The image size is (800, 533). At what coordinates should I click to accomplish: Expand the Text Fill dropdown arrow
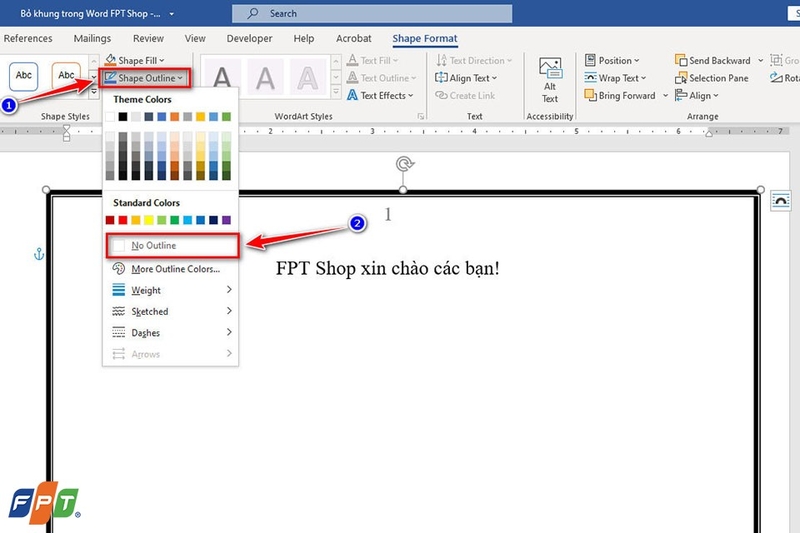(x=395, y=61)
